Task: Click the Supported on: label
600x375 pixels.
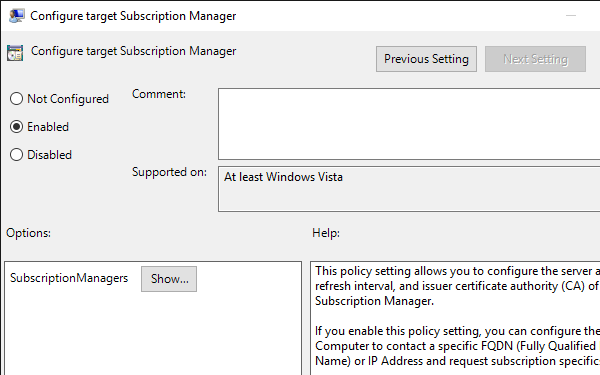Action: [x=169, y=172]
